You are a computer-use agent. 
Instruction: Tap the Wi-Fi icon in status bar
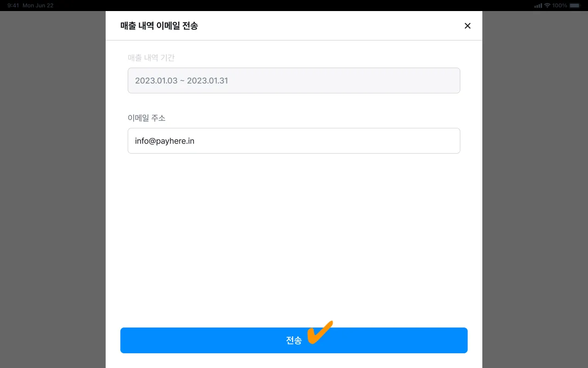pos(547,6)
